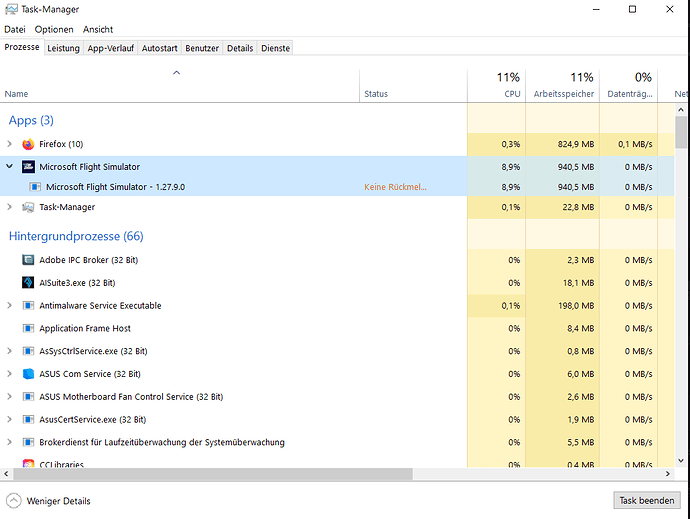Viewport: 690px width, 519px height.
Task: Click the Task beenden button
Action: 647,501
